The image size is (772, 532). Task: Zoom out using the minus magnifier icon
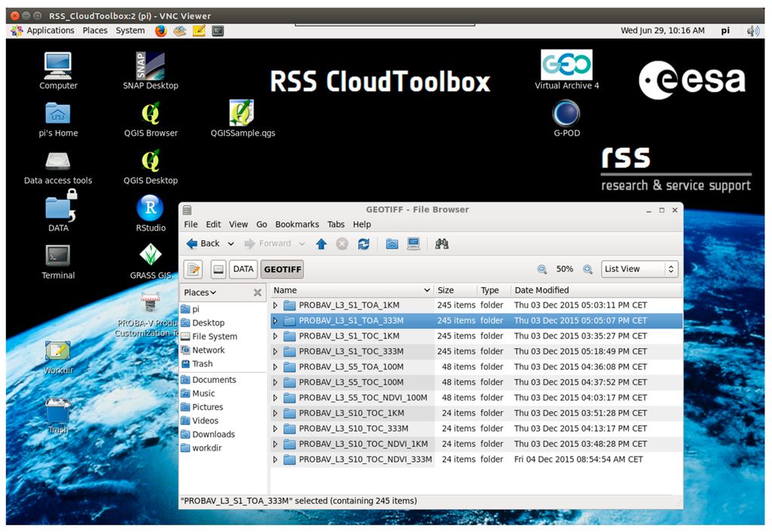click(542, 269)
